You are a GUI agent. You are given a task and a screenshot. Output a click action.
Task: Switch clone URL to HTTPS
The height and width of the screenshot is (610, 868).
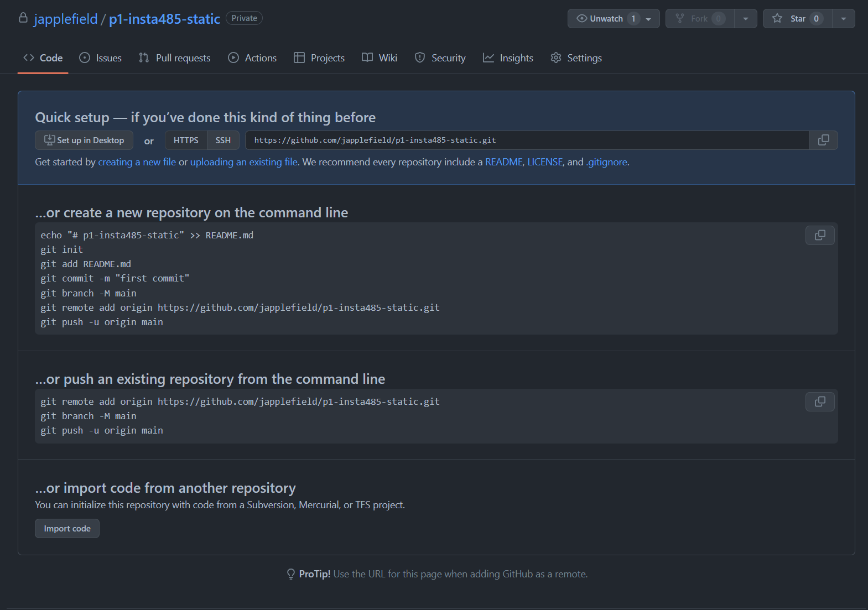click(186, 140)
